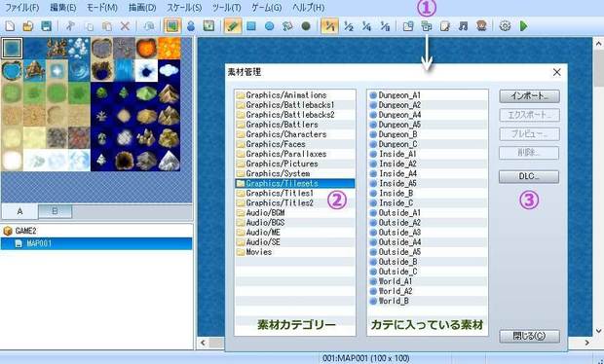The width and height of the screenshot is (604, 364).
Task: Open the Sound Test music note icon
Action: 464,26
